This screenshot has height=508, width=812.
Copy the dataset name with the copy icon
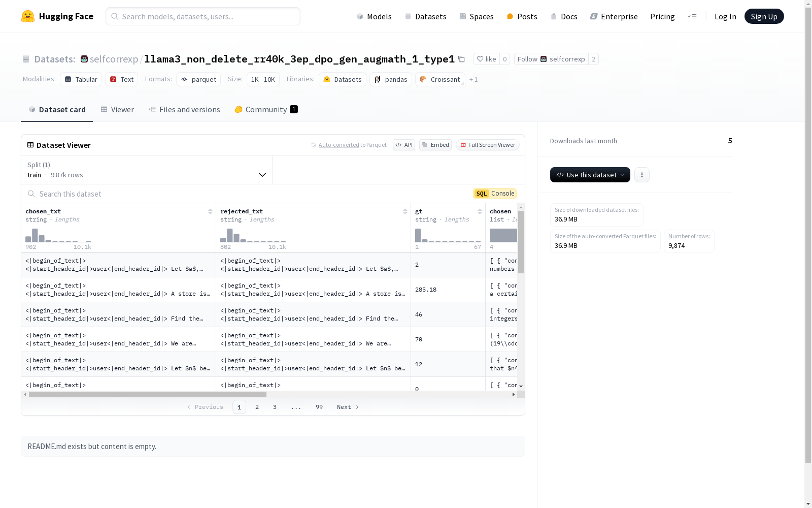(461, 59)
